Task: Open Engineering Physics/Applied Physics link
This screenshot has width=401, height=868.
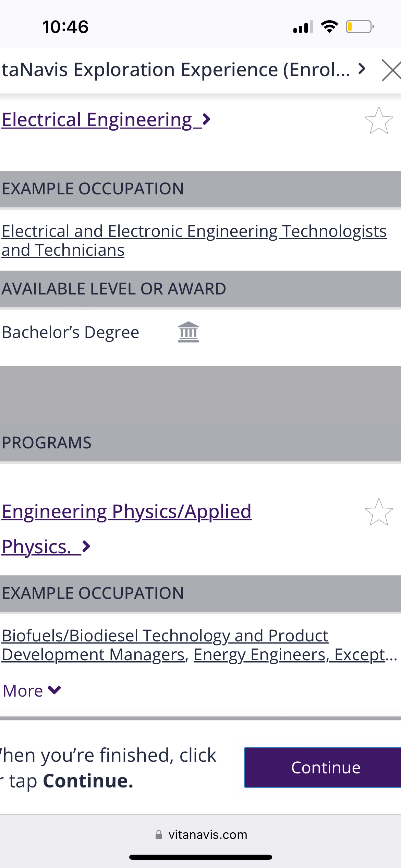Action: [127, 529]
